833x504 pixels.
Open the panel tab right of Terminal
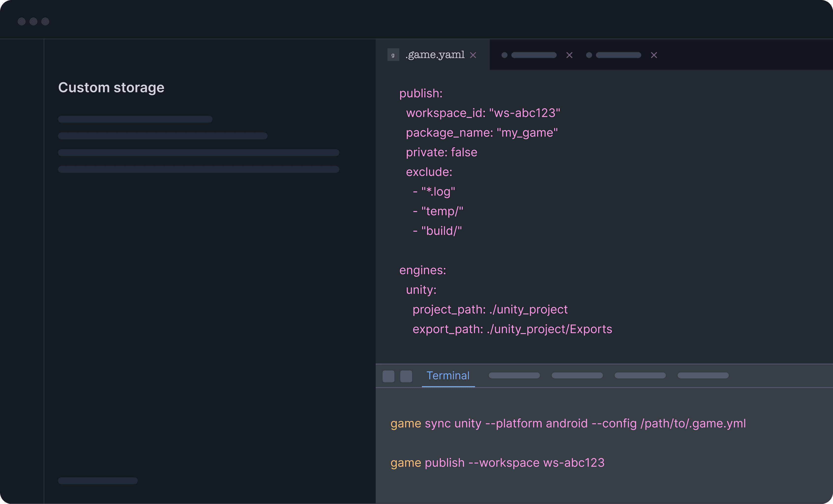(514, 376)
